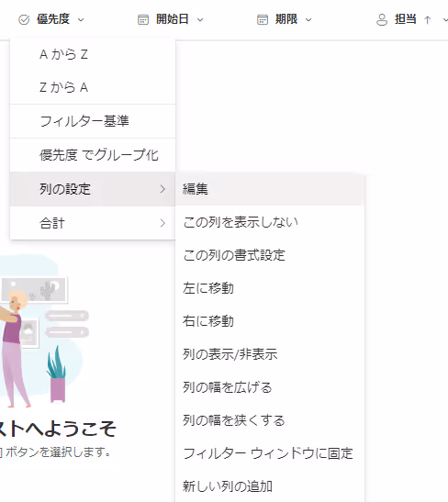Viewport: 448px width, 502px height.
Task: Expand the 合計 submenu arrow
Action: 162,223
